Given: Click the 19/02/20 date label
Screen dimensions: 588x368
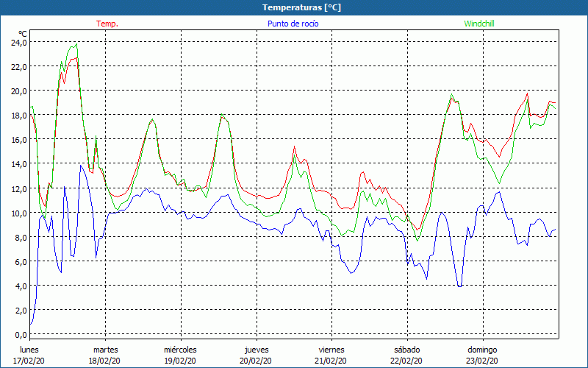Looking at the screenshot, I should tap(180, 361).
